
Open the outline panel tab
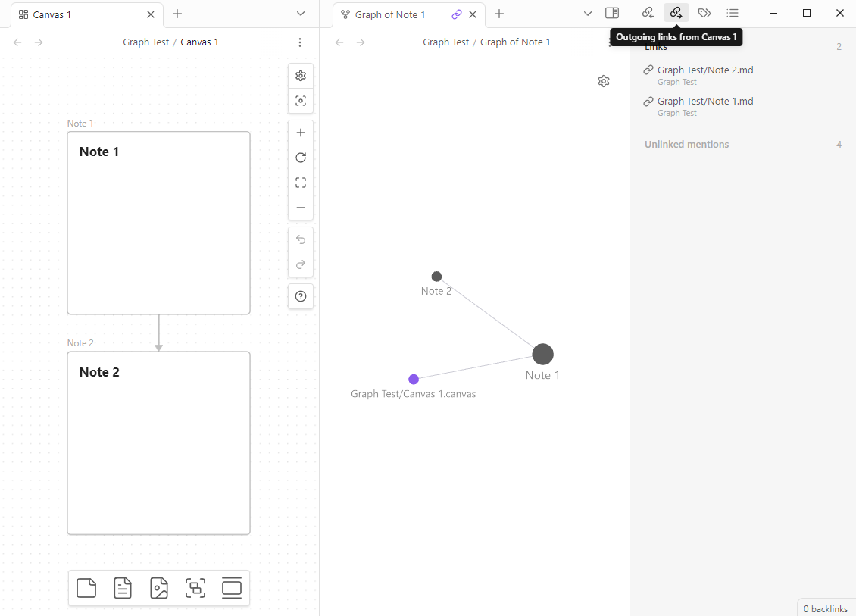pyautogui.click(x=733, y=13)
